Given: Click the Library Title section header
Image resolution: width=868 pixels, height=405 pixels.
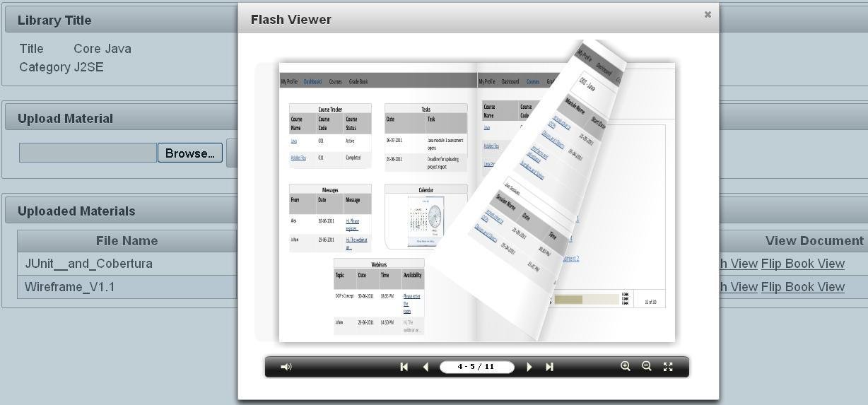Looking at the screenshot, I should coord(54,20).
